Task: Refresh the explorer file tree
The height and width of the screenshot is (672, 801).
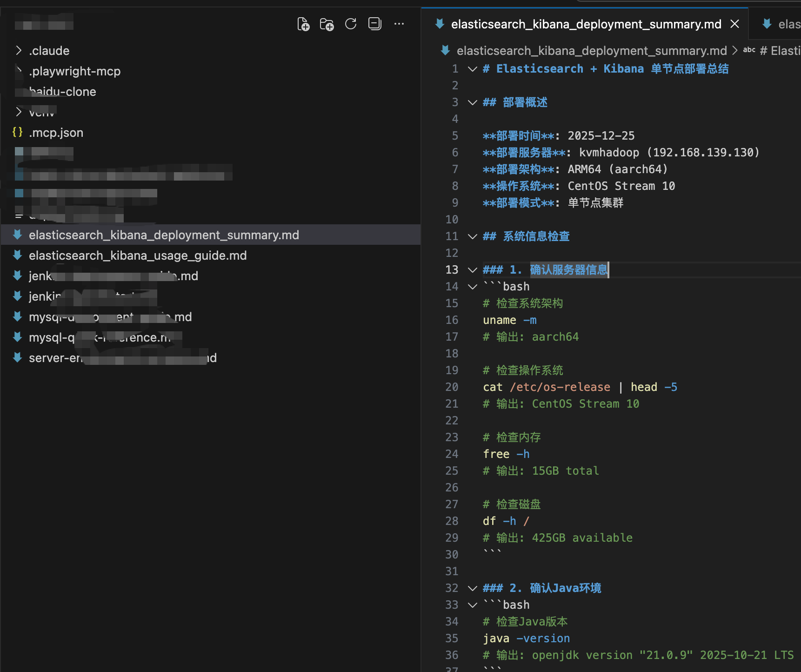Action: point(351,24)
